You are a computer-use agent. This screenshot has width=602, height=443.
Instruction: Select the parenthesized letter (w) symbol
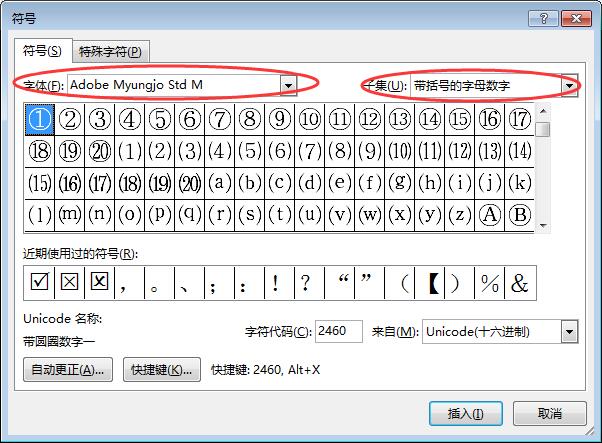click(370, 215)
